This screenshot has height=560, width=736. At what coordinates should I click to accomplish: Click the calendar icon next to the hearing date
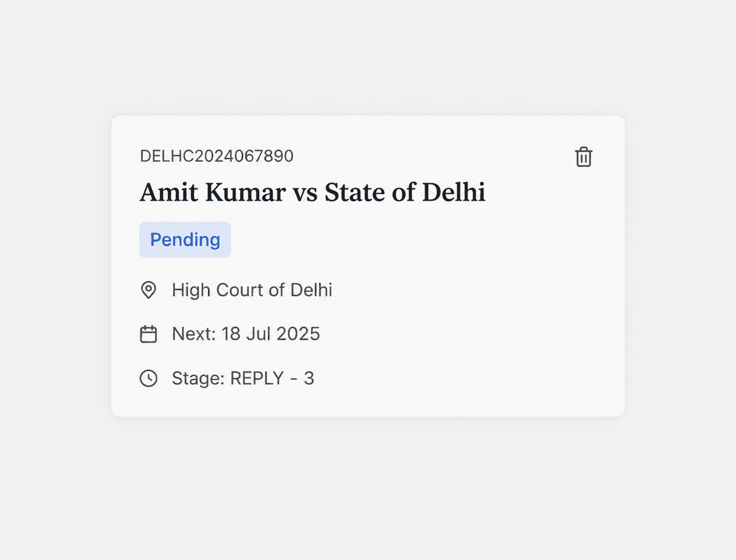(x=149, y=334)
